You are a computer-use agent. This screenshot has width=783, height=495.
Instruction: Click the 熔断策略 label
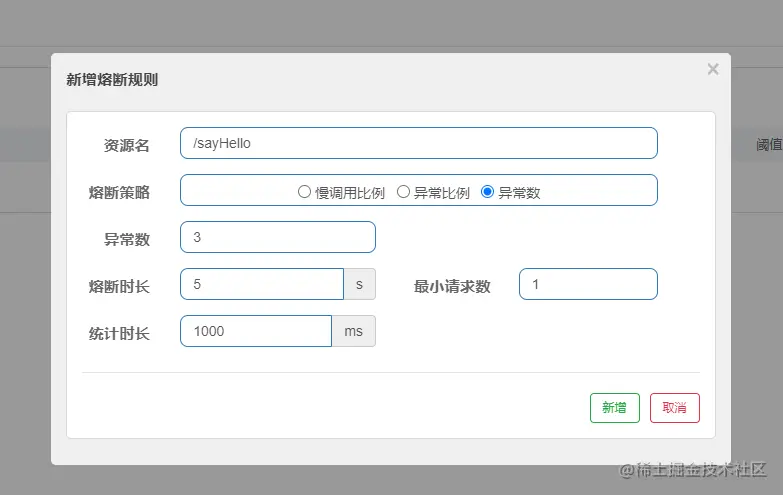(119, 192)
